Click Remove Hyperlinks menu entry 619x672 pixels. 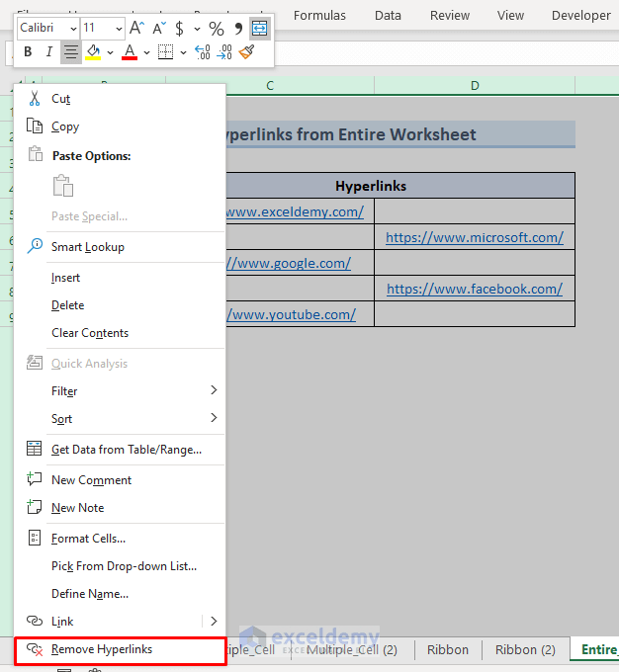120,649
